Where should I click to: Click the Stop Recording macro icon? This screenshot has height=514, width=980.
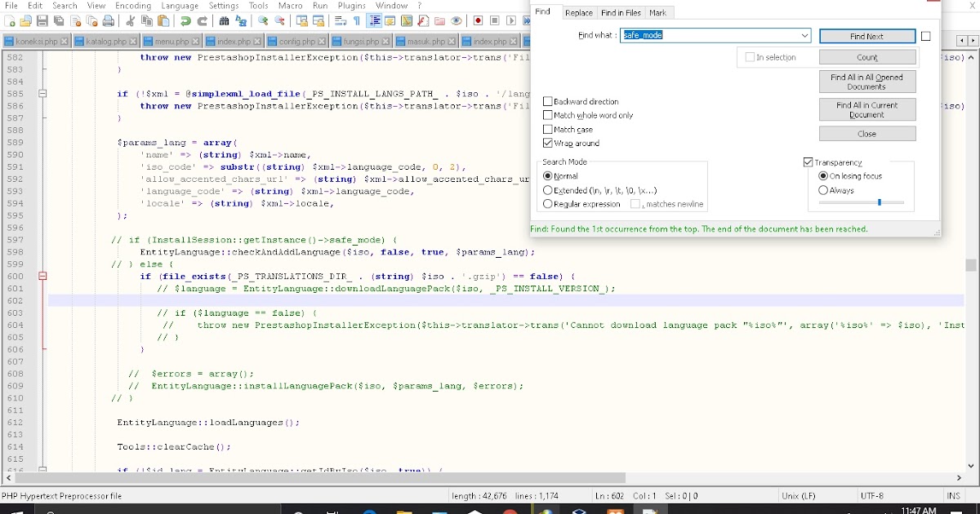tap(494, 20)
